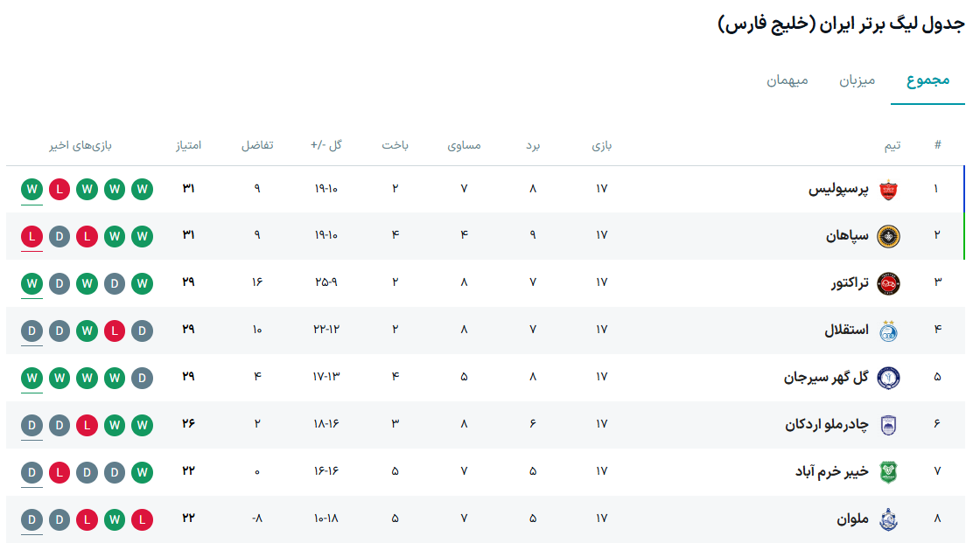
Task: Click the Esteghlal club crest
Action: 888,331
